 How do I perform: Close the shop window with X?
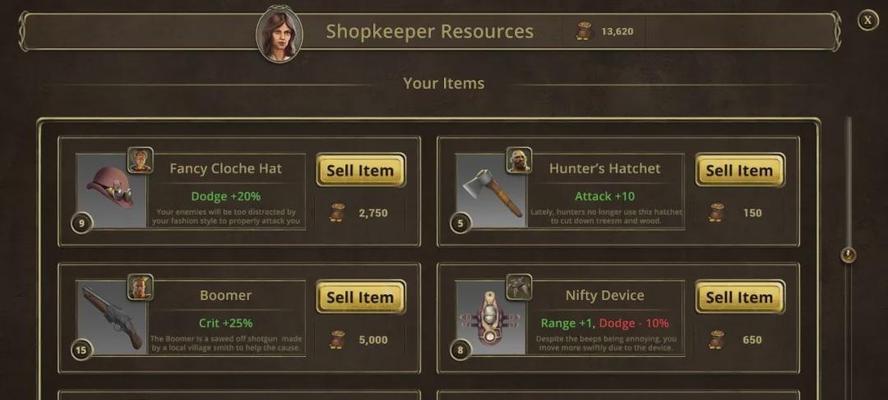pos(868,20)
